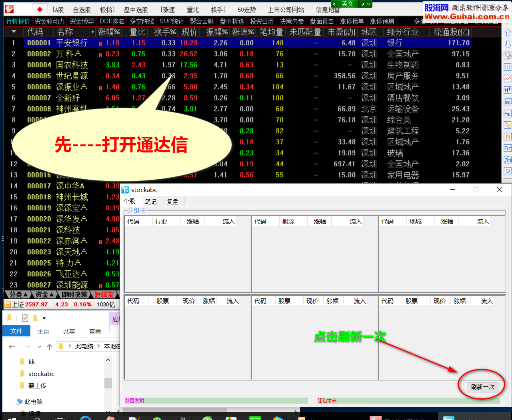Open Explorer 文件 menu
Viewport: 512px width, 420px height.
(x=16, y=331)
